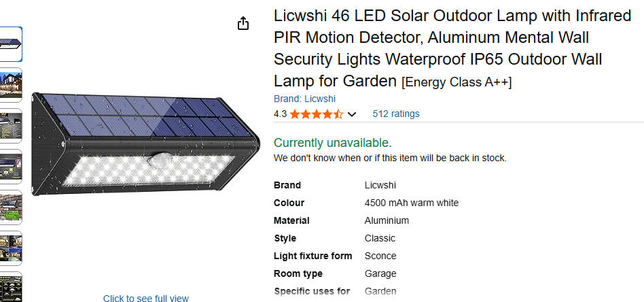This screenshot has height=302, width=644.
Task: Open the 512 ratings link
Action: point(396,114)
